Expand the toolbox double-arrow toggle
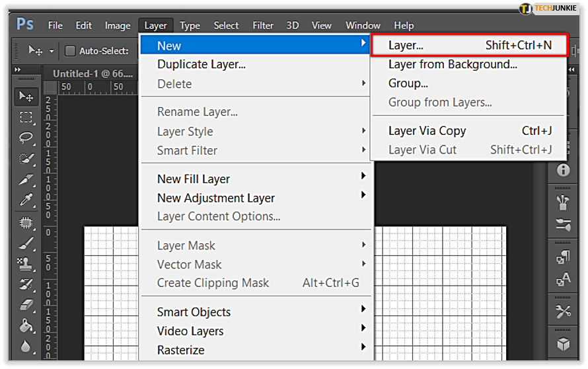Screen dimensions: 588x369 coord(18,69)
